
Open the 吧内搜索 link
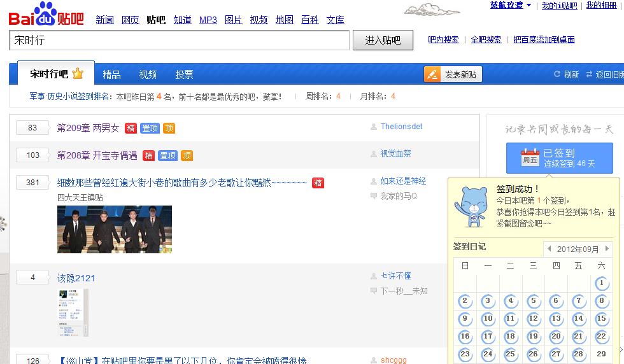[x=443, y=39]
